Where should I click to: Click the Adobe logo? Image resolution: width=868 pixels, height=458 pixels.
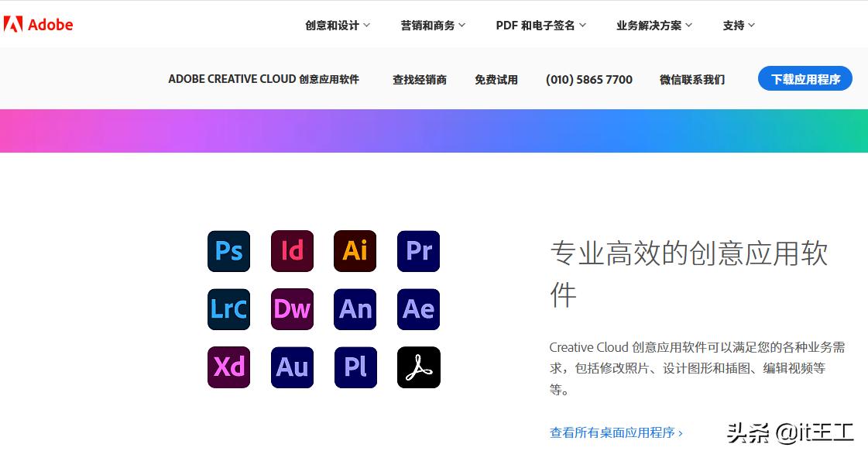click(39, 24)
